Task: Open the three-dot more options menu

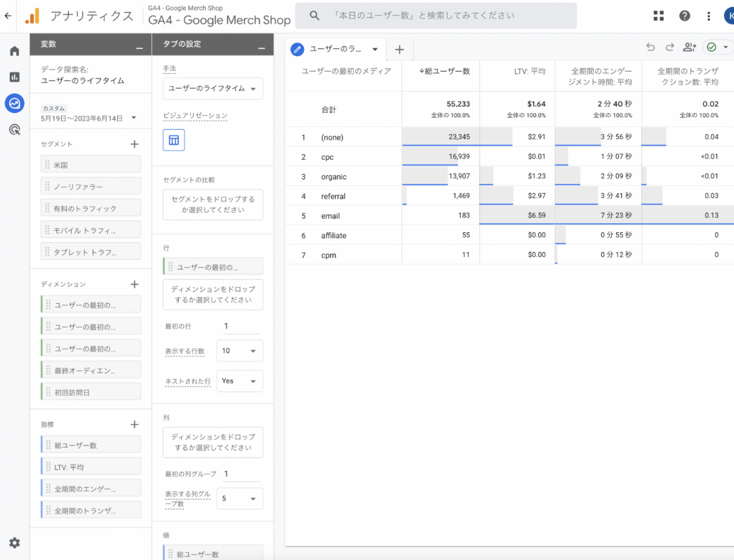Action: tap(709, 16)
